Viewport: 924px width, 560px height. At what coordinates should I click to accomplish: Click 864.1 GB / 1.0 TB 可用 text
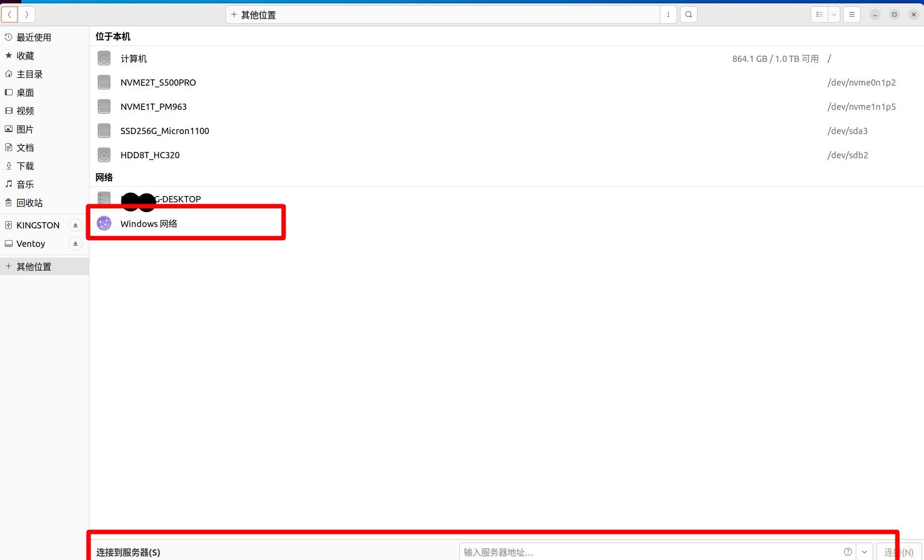click(775, 59)
